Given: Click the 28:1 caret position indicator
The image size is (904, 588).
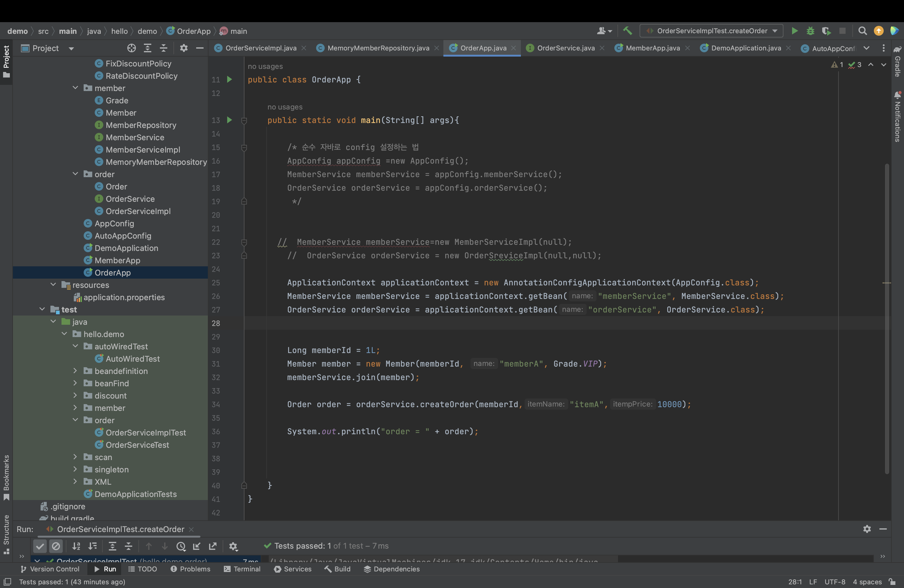Looking at the screenshot, I should 795,582.
